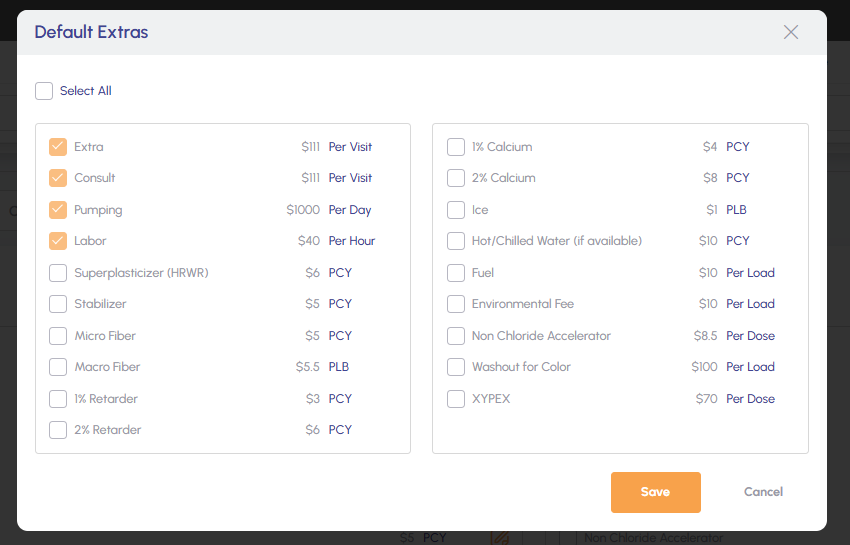This screenshot has height=545, width=850.
Task: Check the 1% Retarder option
Action: 58,399
